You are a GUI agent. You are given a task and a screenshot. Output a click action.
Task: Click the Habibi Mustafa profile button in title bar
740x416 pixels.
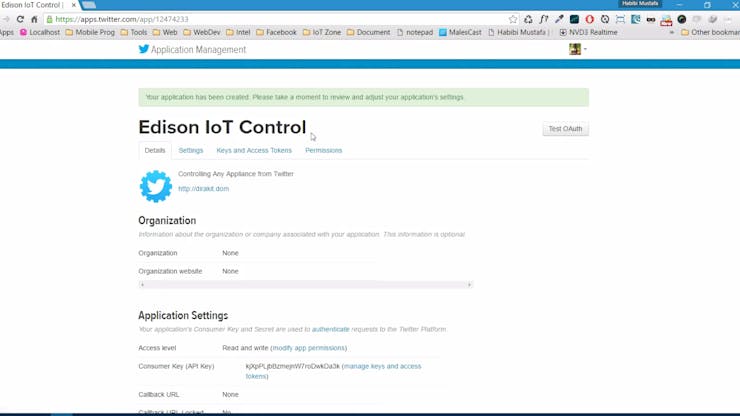point(640,4)
